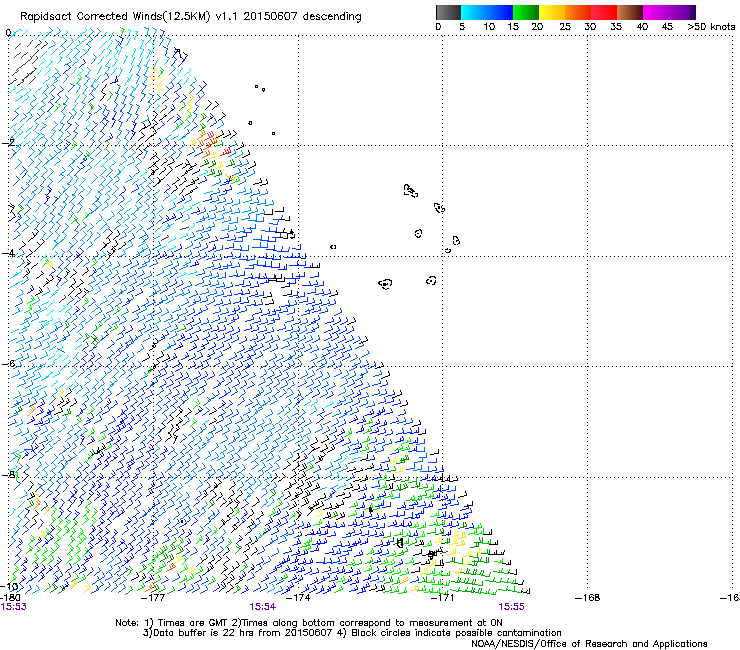Click the '-174' longitude label
Screen dimensions: 740x650
tap(298, 598)
